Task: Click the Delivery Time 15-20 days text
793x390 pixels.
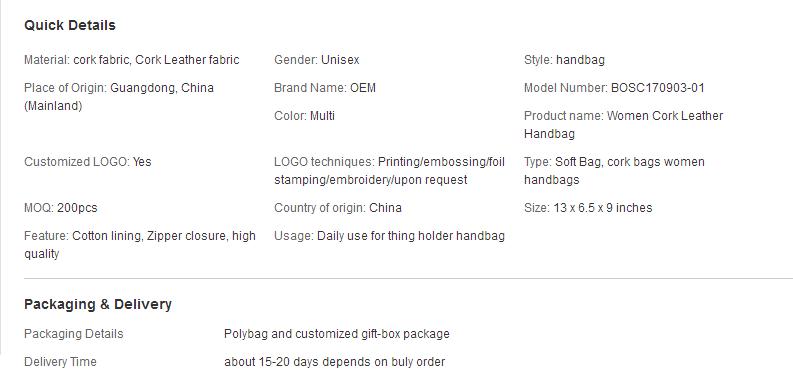Action: [334, 362]
